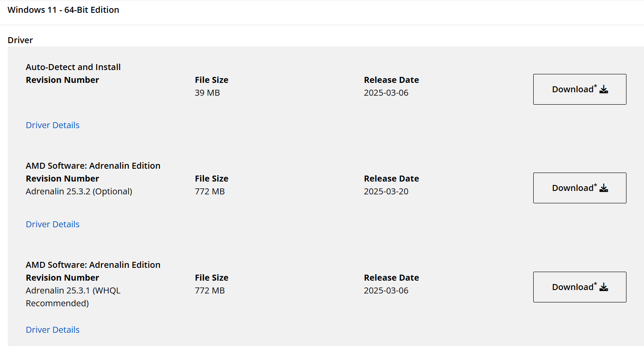Click the 'Driver' section heading
The width and height of the screenshot is (644, 346).
click(x=20, y=40)
